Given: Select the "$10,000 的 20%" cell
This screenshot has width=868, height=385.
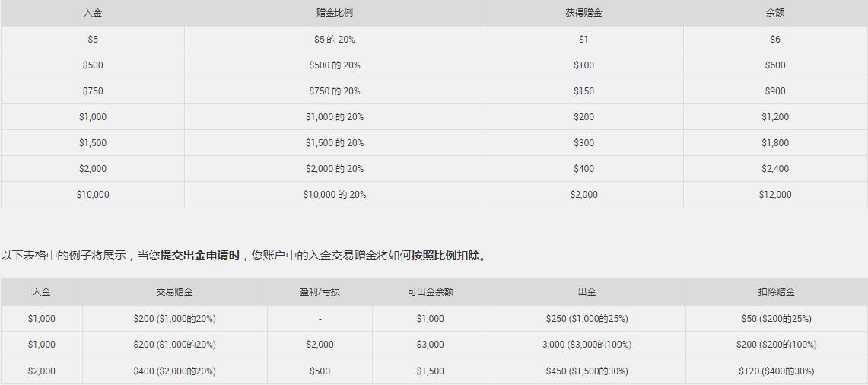Looking at the screenshot, I should pos(334,195).
